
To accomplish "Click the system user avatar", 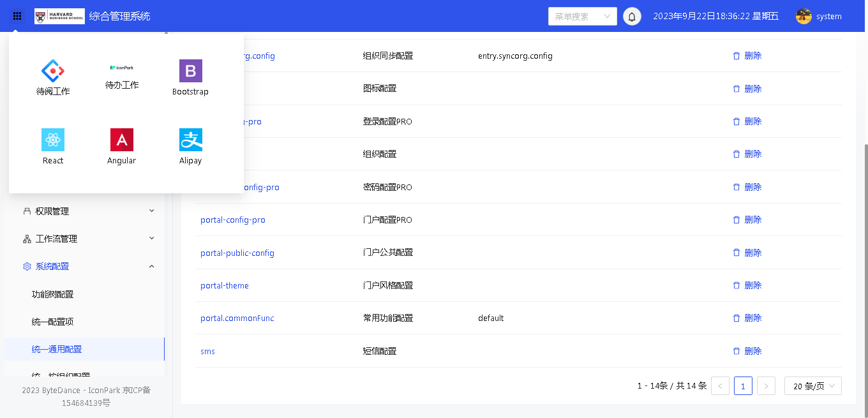I will (x=804, y=17).
